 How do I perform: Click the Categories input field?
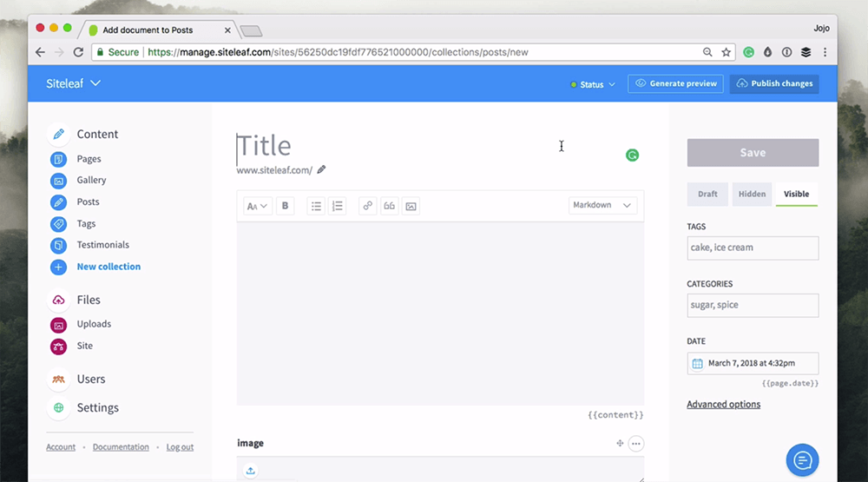coord(753,306)
